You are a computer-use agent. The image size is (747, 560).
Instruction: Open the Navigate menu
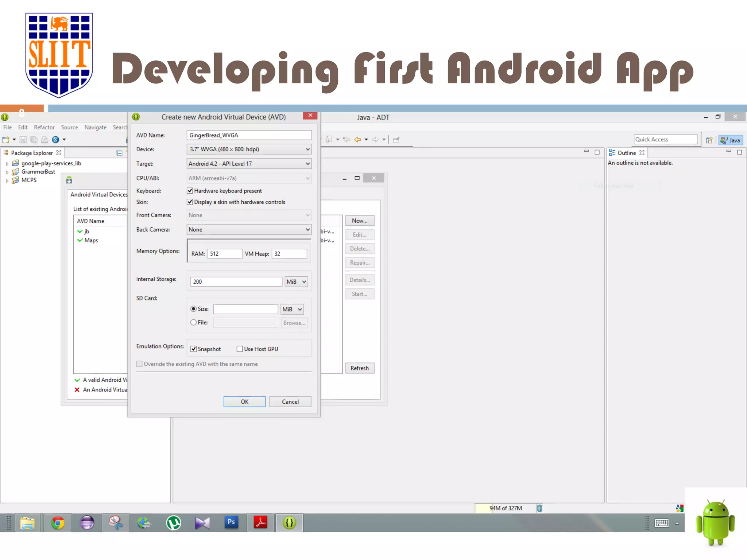[95, 127]
